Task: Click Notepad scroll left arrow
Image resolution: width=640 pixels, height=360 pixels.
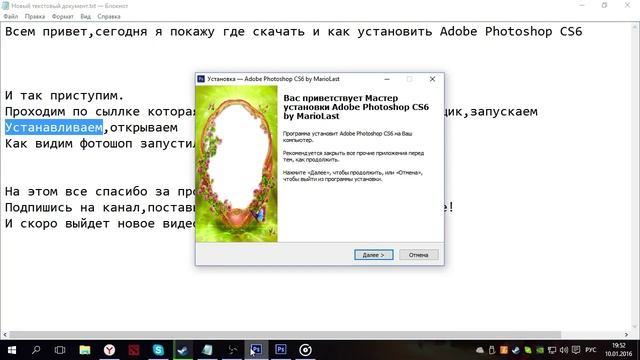Action: pyautogui.click(x=4, y=335)
